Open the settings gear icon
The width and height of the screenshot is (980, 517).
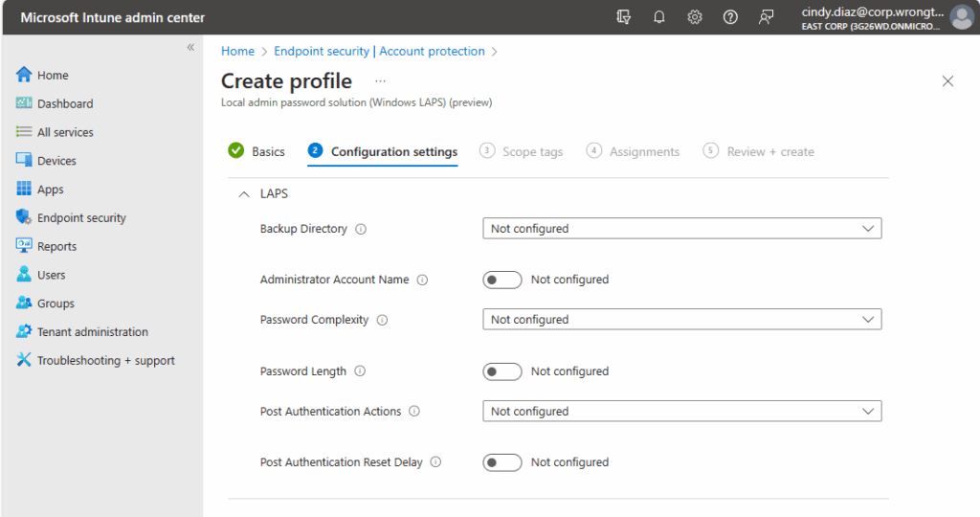tap(695, 17)
